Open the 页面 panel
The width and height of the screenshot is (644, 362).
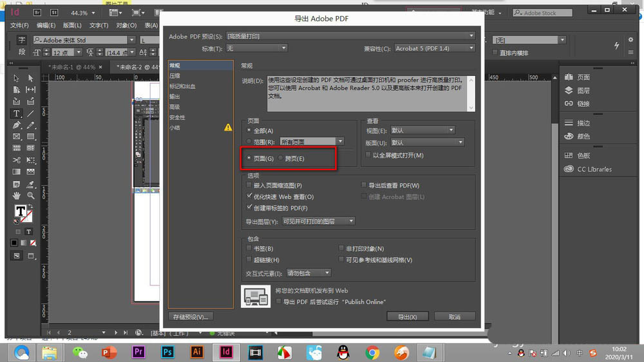(x=578, y=77)
